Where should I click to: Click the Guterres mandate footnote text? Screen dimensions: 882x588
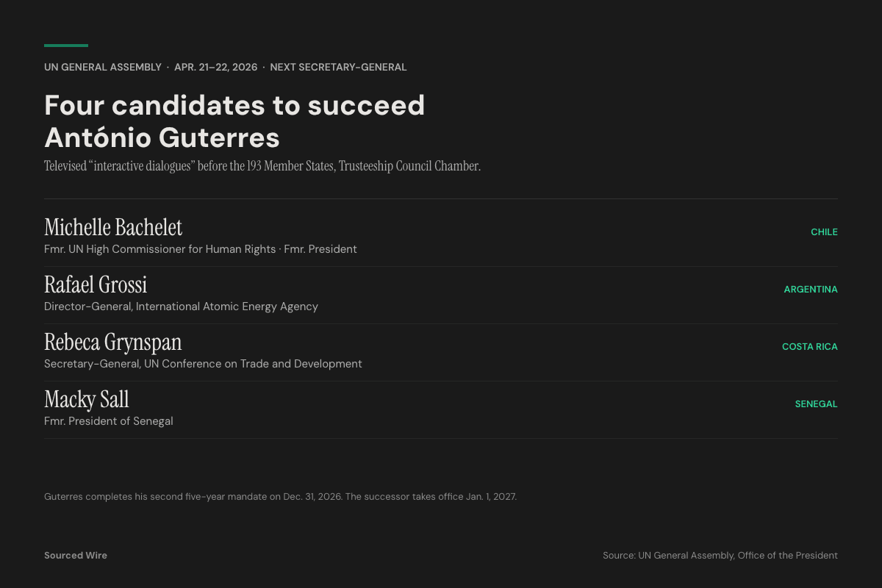pyautogui.click(x=280, y=497)
